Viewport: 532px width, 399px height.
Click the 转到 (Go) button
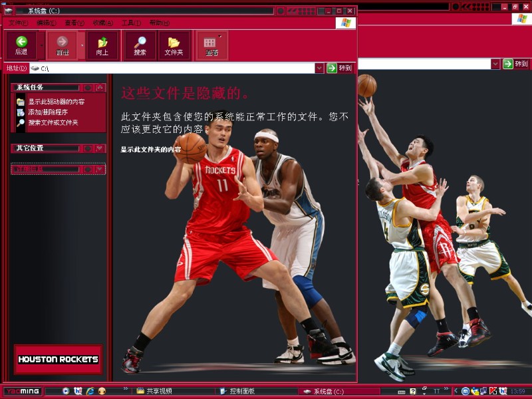point(340,68)
